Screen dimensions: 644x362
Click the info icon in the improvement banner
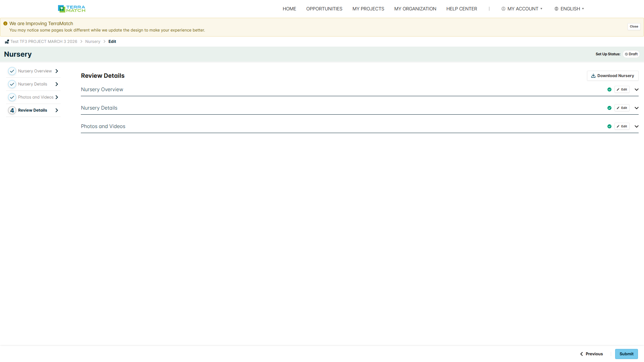(x=5, y=23)
